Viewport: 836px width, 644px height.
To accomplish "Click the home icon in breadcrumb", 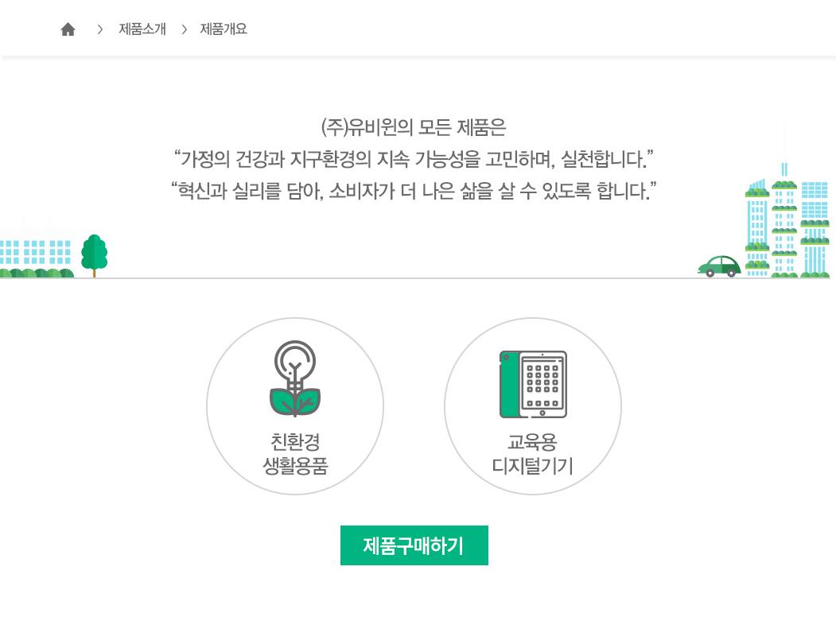I will (x=68, y=29).
